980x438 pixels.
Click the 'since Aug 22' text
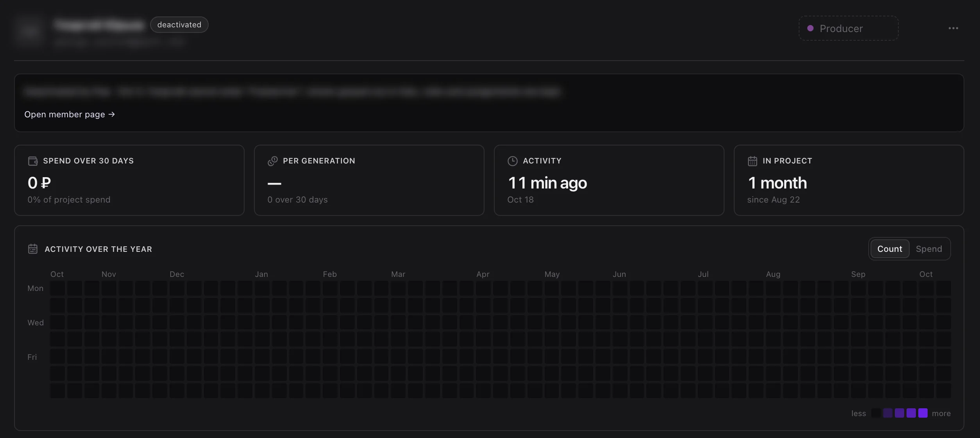click(773, 199)
